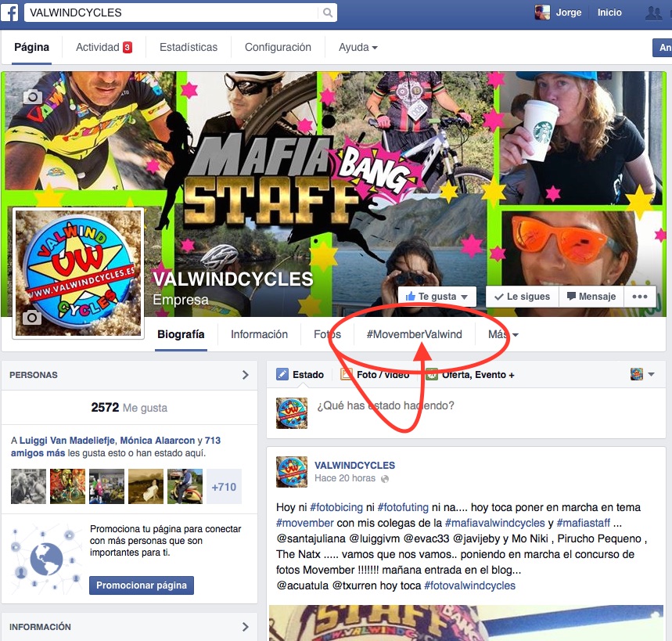672x641 pixels.
Task: Open the Hace 20 horas timestamp
Action: 345,478
